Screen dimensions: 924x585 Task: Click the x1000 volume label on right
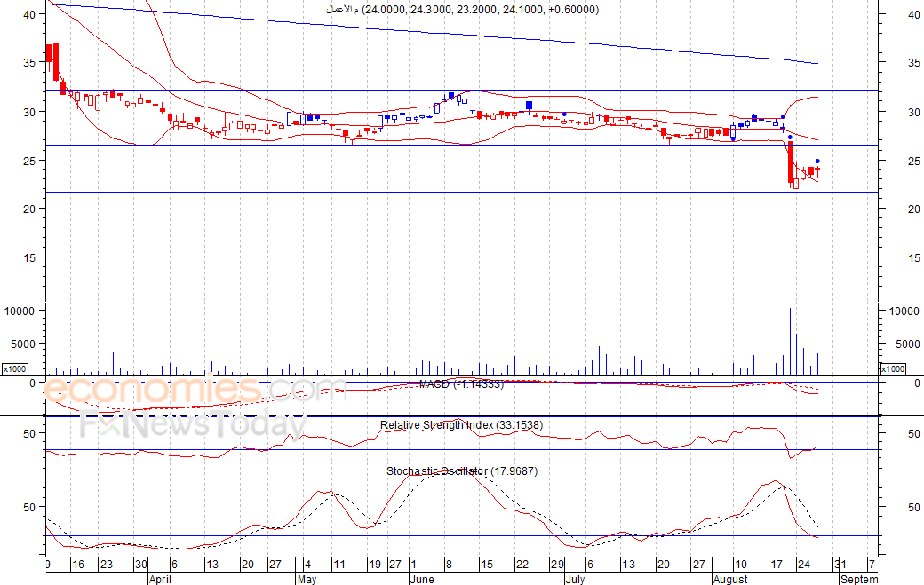point(892,369)
